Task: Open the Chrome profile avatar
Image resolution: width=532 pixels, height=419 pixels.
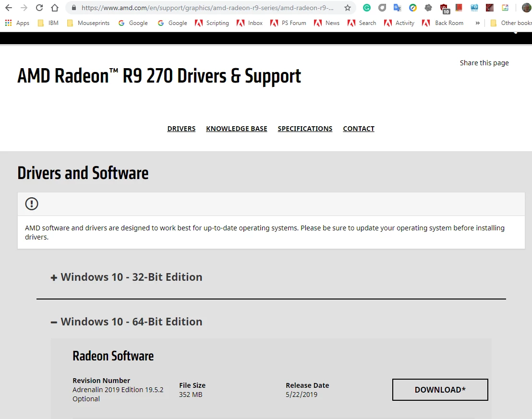Action: coord(527,8)
